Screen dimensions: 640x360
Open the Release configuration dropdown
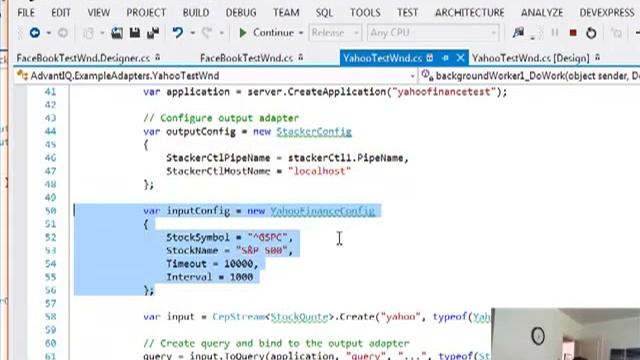335,33
